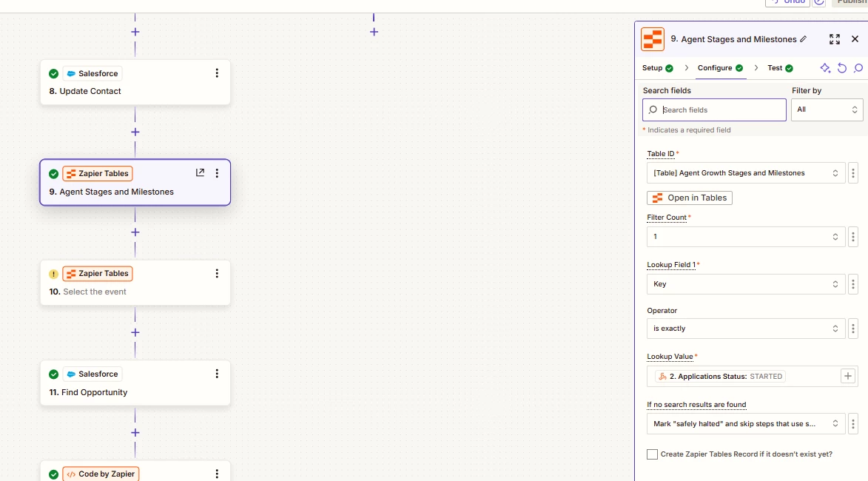Open the Filter by All dropdown

[827, 110]
